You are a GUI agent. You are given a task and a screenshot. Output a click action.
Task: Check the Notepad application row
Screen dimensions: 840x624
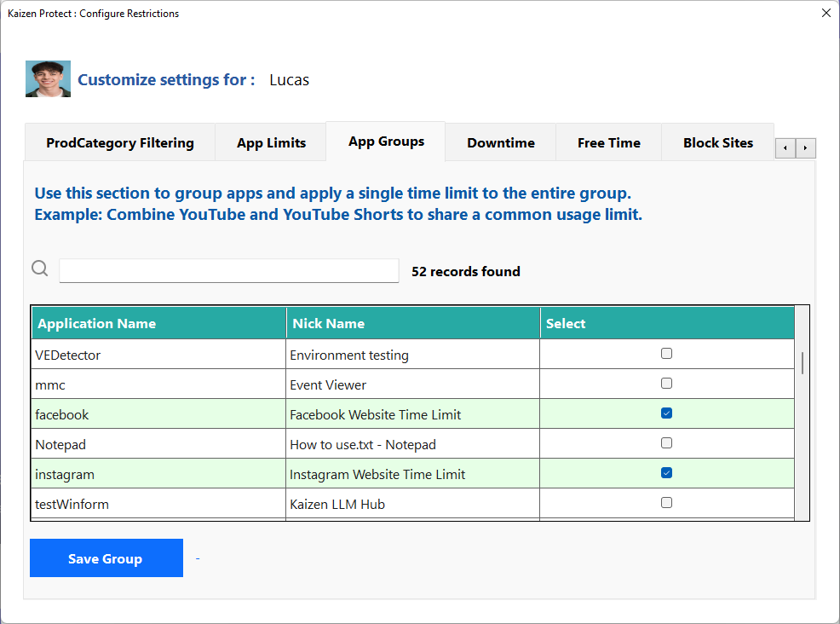point(666,442)
